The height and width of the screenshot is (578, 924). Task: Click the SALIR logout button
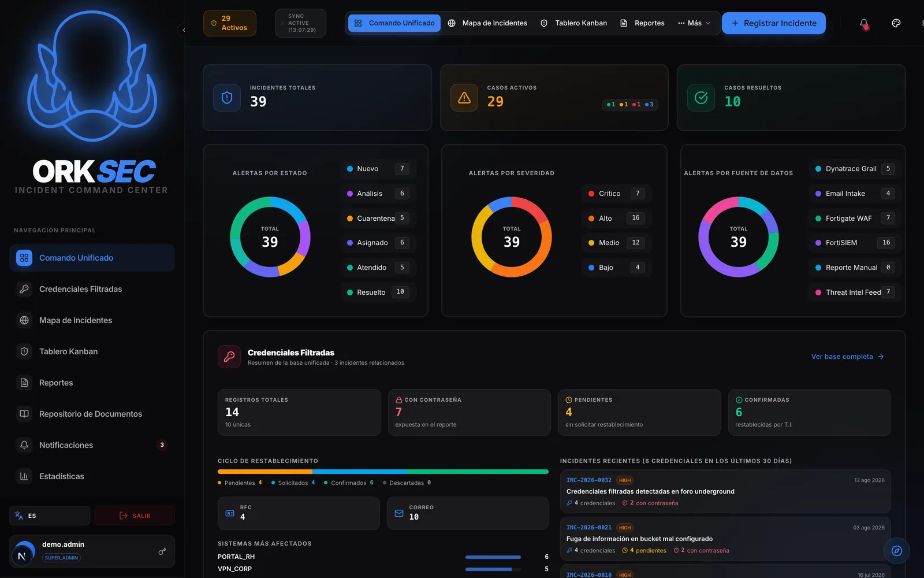coord(135,516)
